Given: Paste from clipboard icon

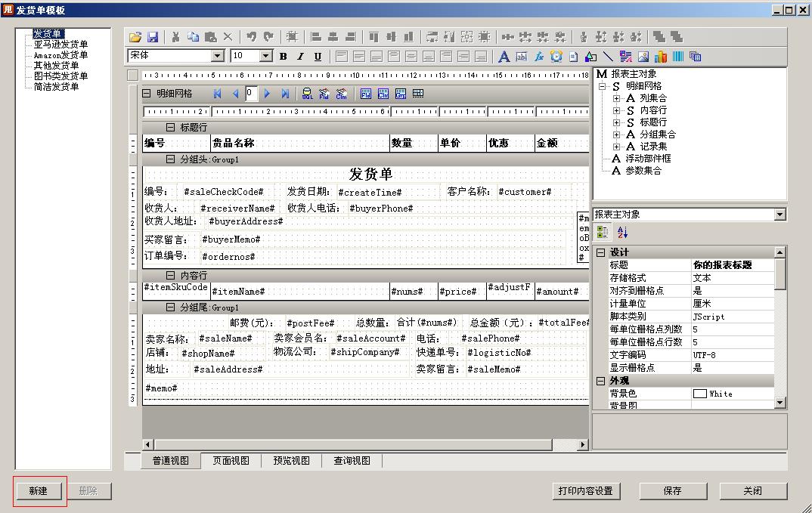Looking at the screenshot, I should click(x=210, y=37).
